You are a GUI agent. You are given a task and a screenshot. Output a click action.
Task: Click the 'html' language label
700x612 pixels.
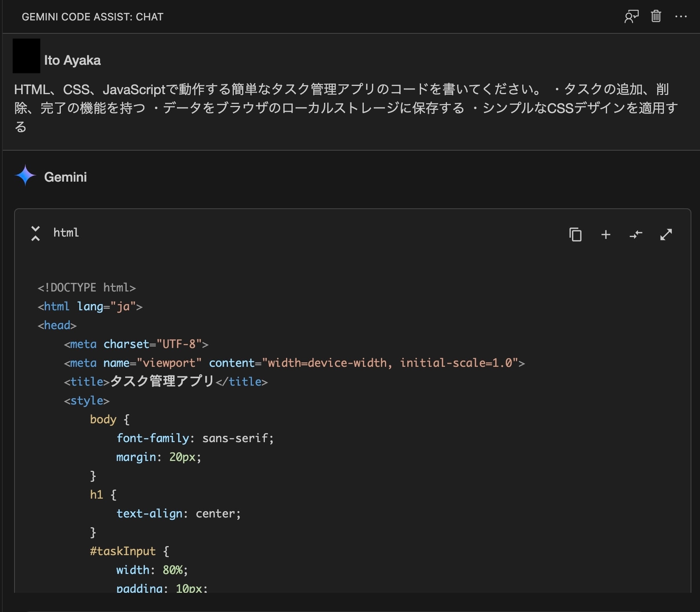pyautogui.click(x=66, y=233)
